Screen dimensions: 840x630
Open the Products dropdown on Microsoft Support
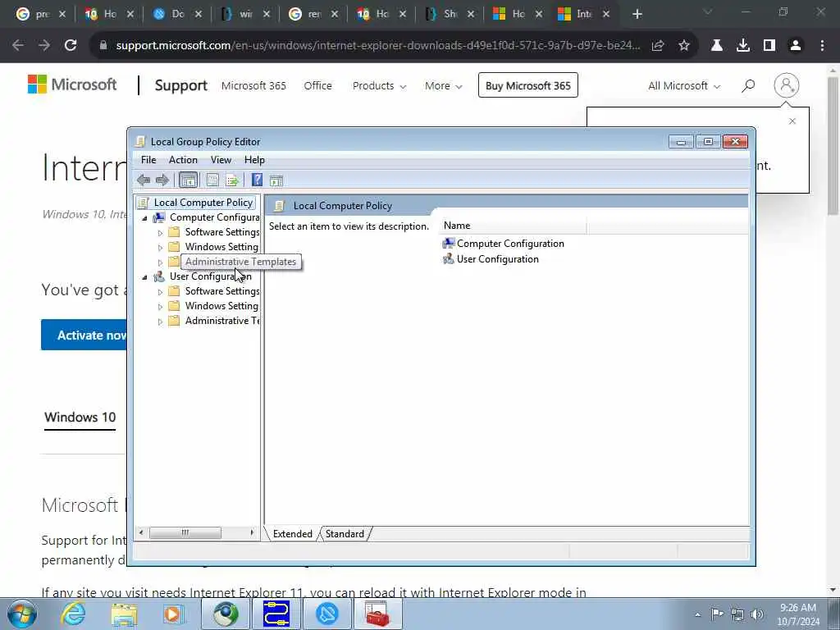click(x=379, y=85)
